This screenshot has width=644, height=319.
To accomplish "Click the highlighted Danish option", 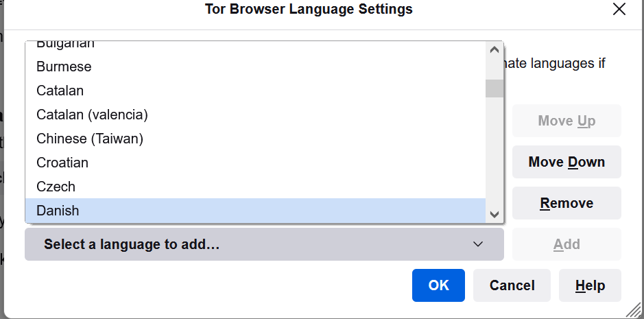I will click(x=58, y=211).
